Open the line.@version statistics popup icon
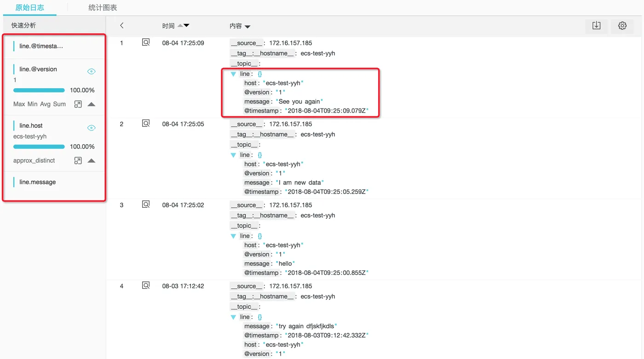 point(78,104)
